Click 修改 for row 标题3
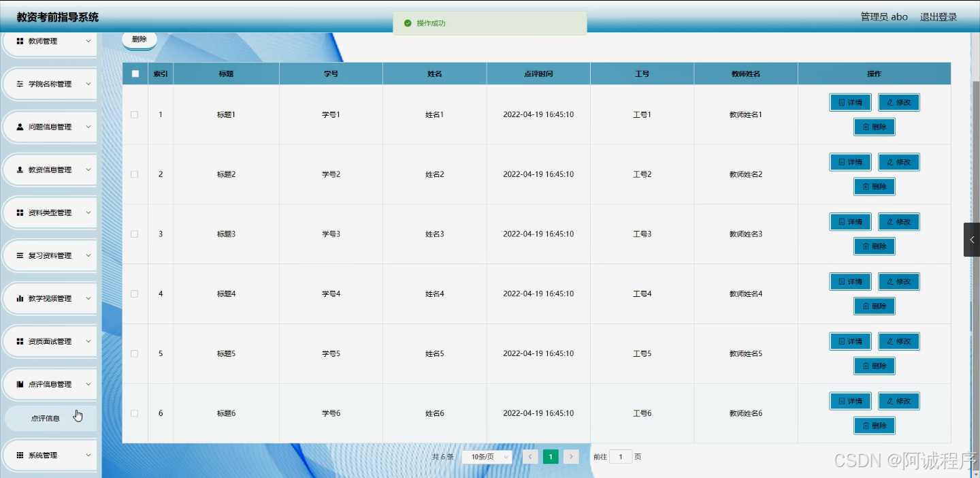Image resolution: width=980 pixels, height=478 pixels. [899, 222]
